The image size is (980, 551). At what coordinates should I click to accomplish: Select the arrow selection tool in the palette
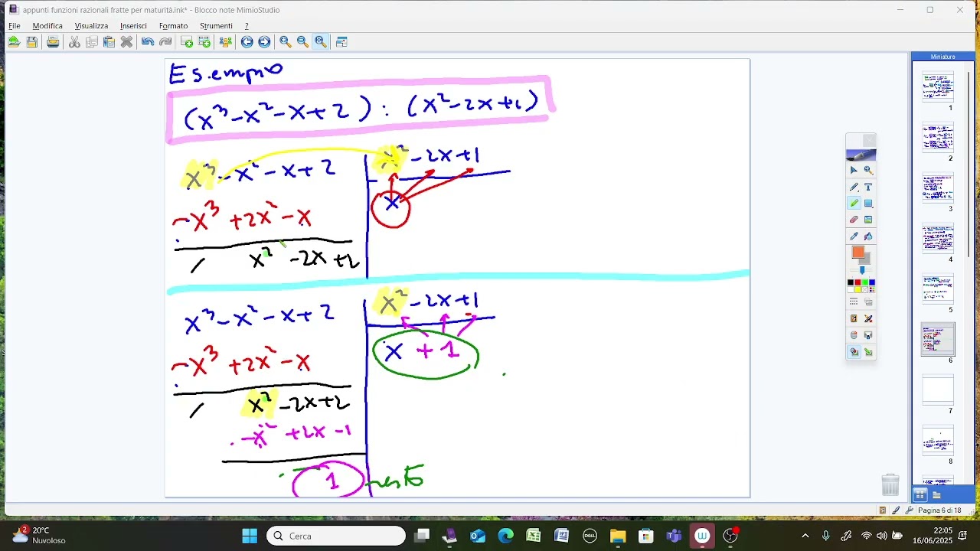click(854, 171)
